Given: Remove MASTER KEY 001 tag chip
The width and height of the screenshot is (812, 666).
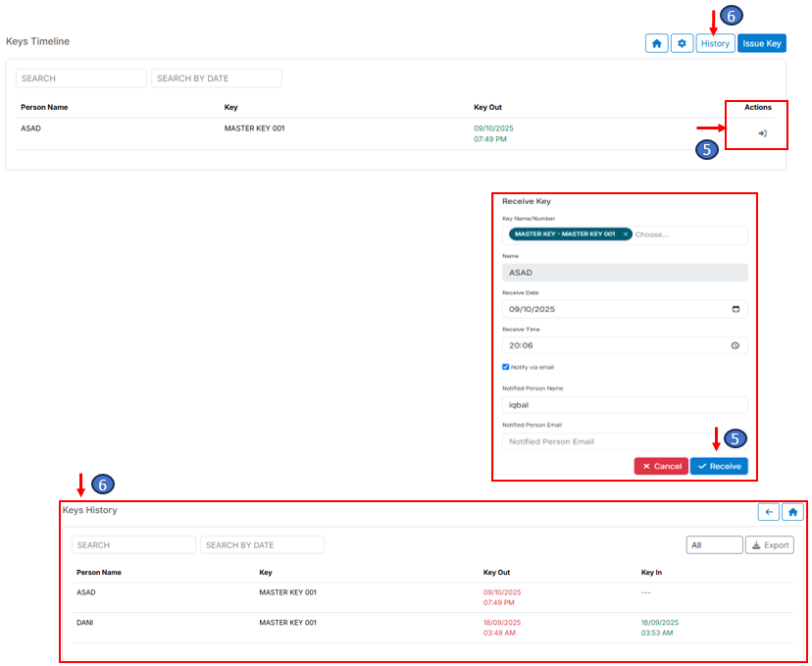Looking at the screenshot, I should click(626, 234).
